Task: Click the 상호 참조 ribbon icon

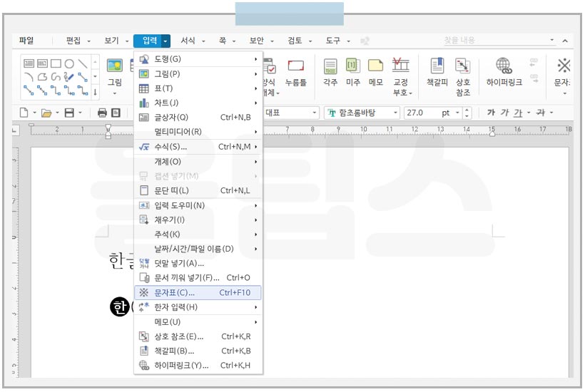Action: tap(463, 77)
